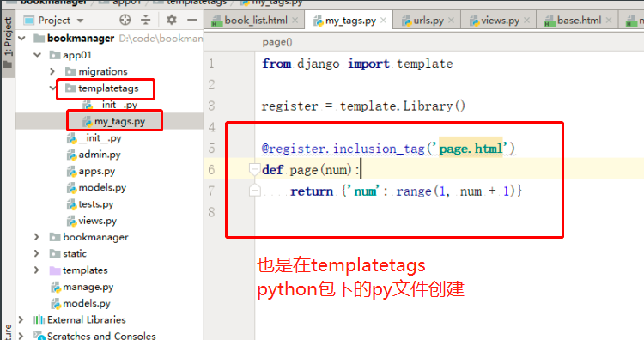Toggle fold marker at def page line
Viewport: 644px width, 340px height.
point(255,169)
